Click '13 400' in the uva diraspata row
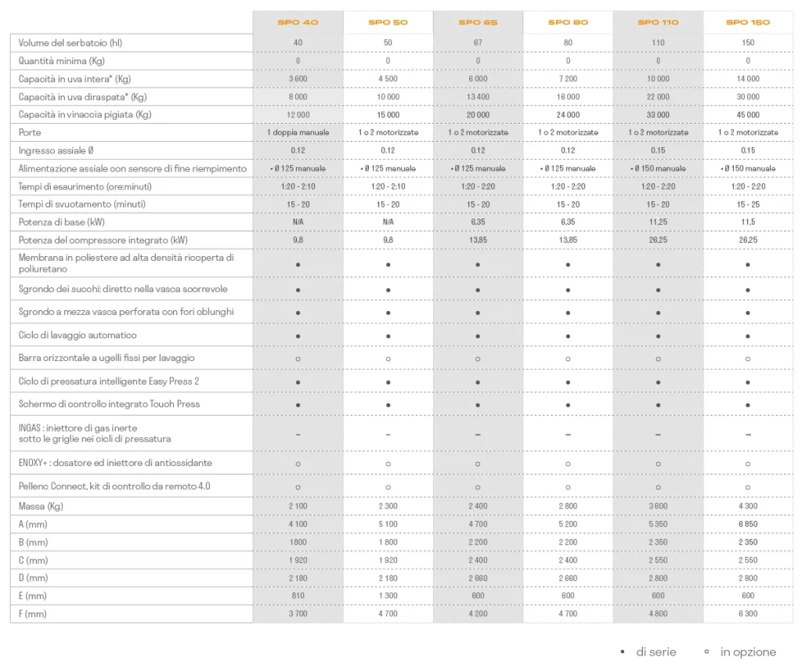This screenshot has width=802, height=672. (x=478, y=96)
